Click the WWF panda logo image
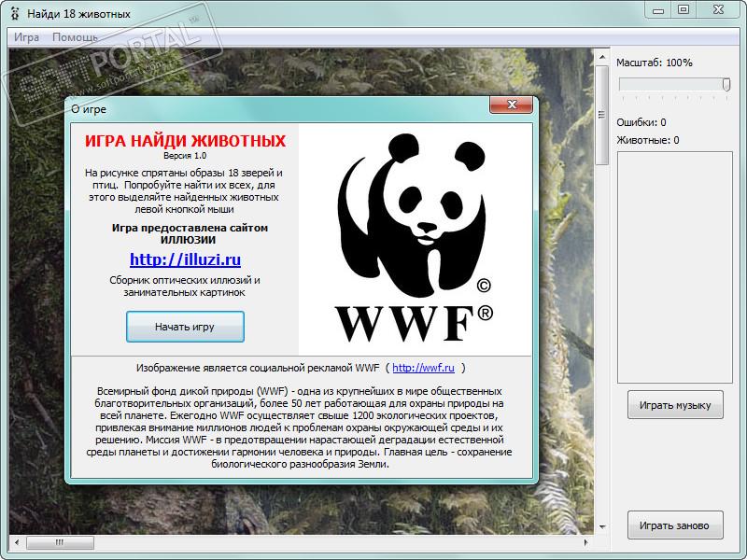This screenshot has width=747, height=560. coord(414,238)
